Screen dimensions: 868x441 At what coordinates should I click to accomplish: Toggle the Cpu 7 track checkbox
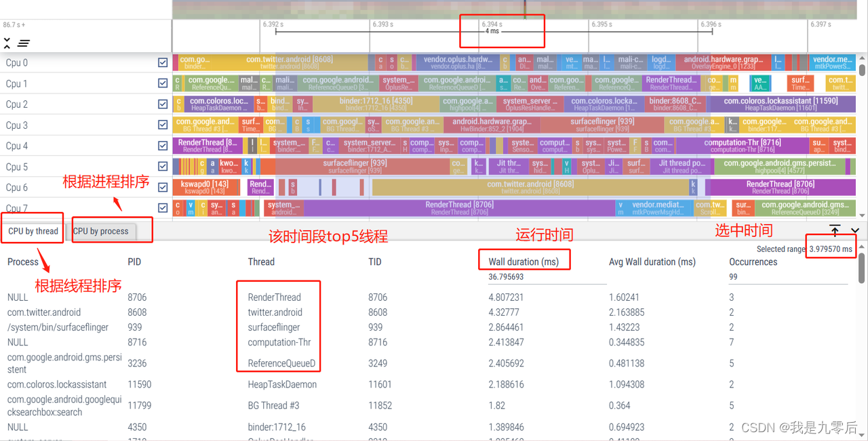pyautogui.click(x=163, y=208)
